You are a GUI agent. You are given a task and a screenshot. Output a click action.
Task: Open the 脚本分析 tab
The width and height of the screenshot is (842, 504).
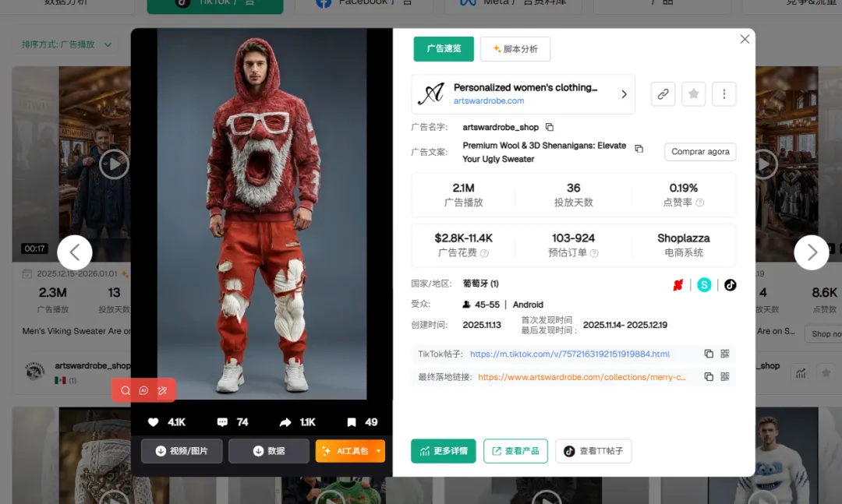[515, 49]
